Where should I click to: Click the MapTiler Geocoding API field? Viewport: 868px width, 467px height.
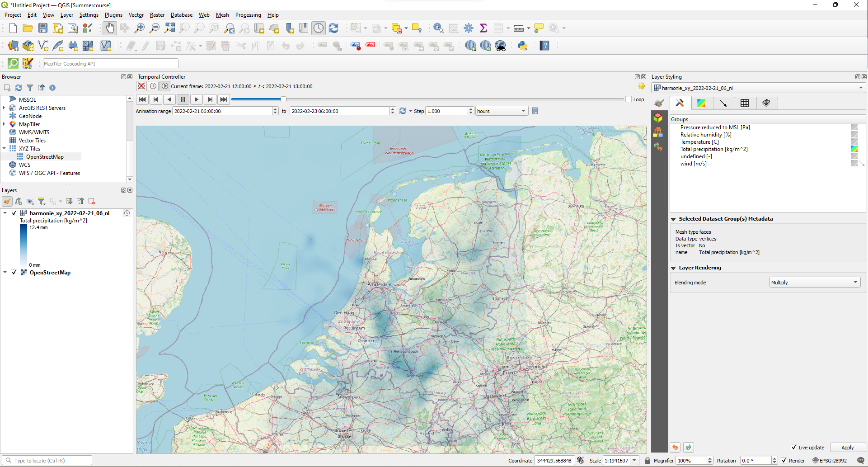pos(110,64)
